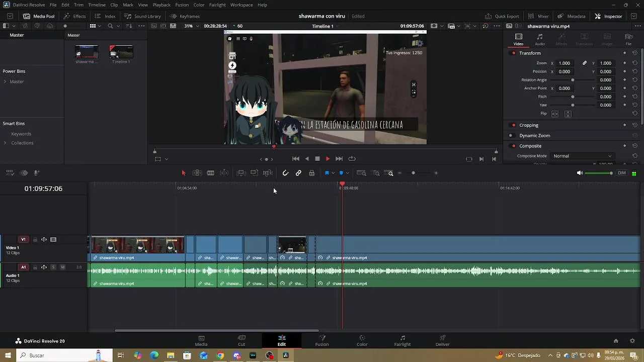Open the Workspace menu
The image size is (644, 362).
pyautogui.click(x=242, y=5)
